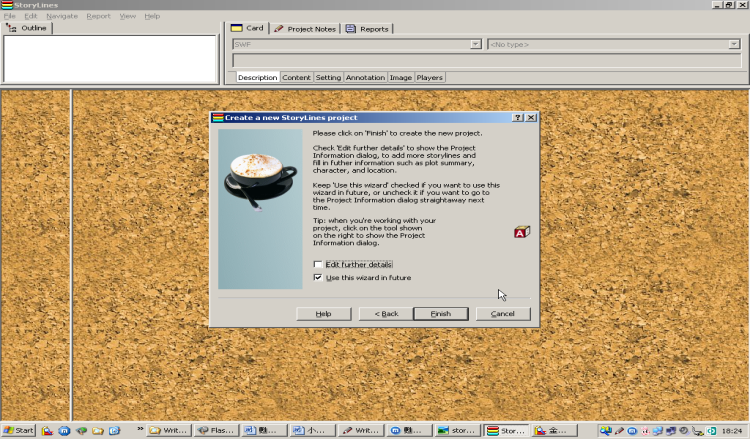Switch to the Card tab
The height and width of the screenshot is (439, 750).
[248, 28]
